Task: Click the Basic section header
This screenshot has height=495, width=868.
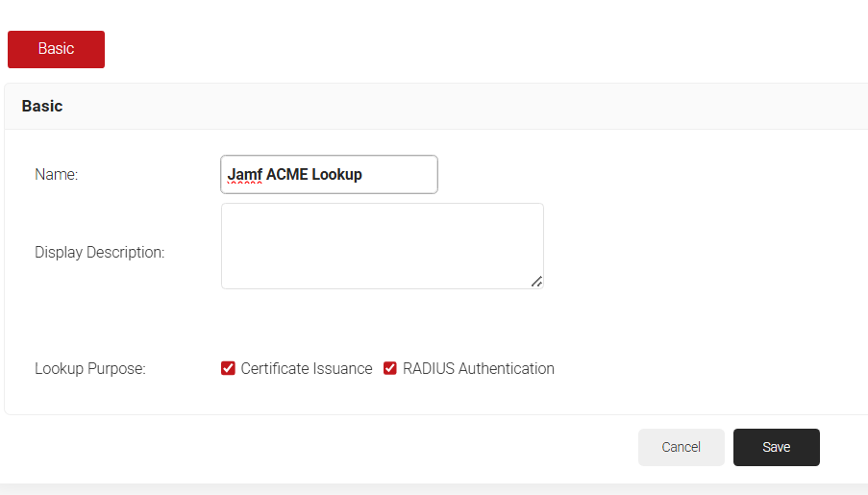Action: coord(42,106)
